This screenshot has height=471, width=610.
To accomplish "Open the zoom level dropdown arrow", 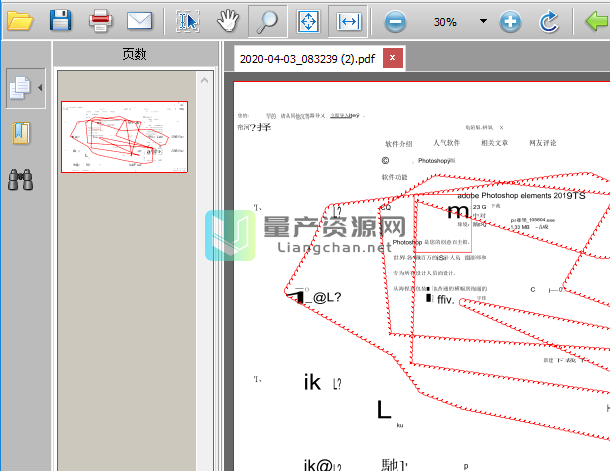I will pyautogui.click(x=483, y=21).
